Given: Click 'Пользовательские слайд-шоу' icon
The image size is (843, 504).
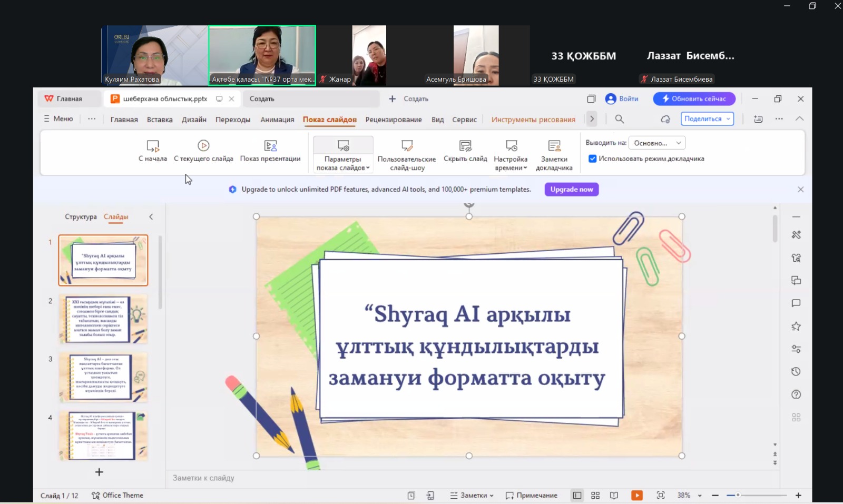Looking at the screenshot, I should (407, 146).
